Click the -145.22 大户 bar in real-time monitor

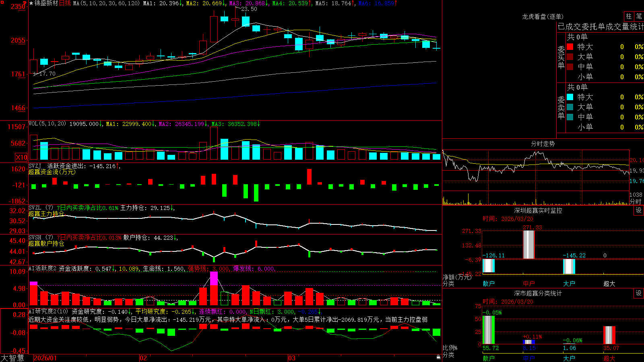(x=569, y=266)
